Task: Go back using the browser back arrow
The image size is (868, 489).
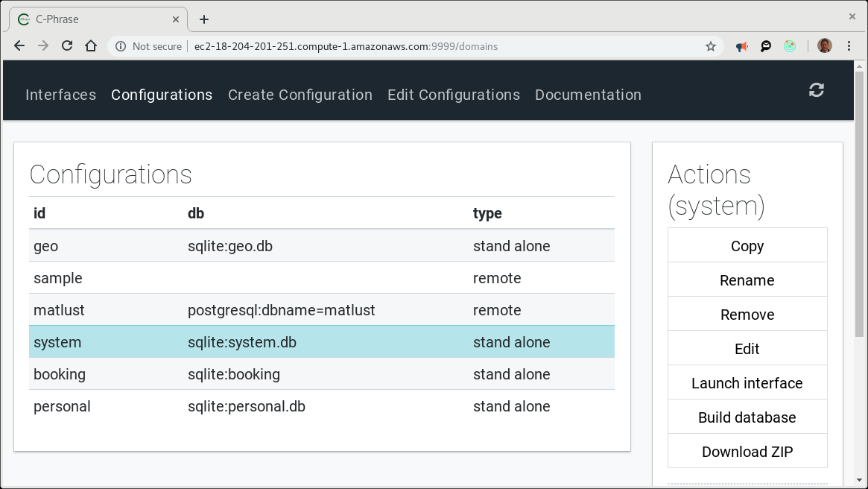Action: point(19,46)
